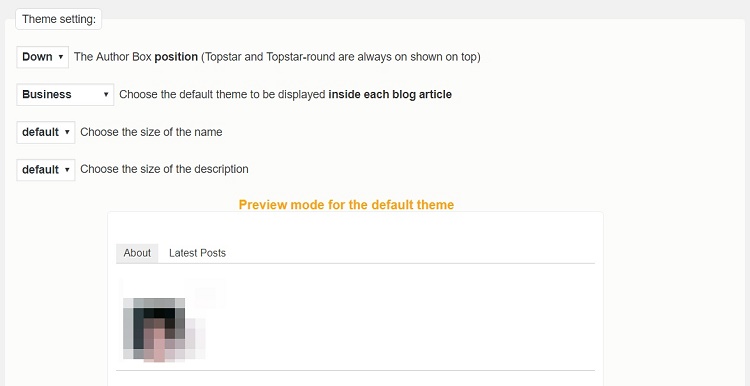Switch to the Latest Posts tab
Image resolution: width=750 pixels, height=386 pixels.
click(197, 253)
